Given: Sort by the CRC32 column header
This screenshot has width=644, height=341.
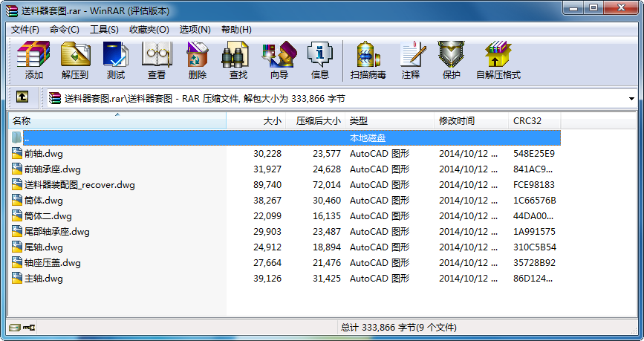Looking at the screenshot, I should [x=534, y=121].
